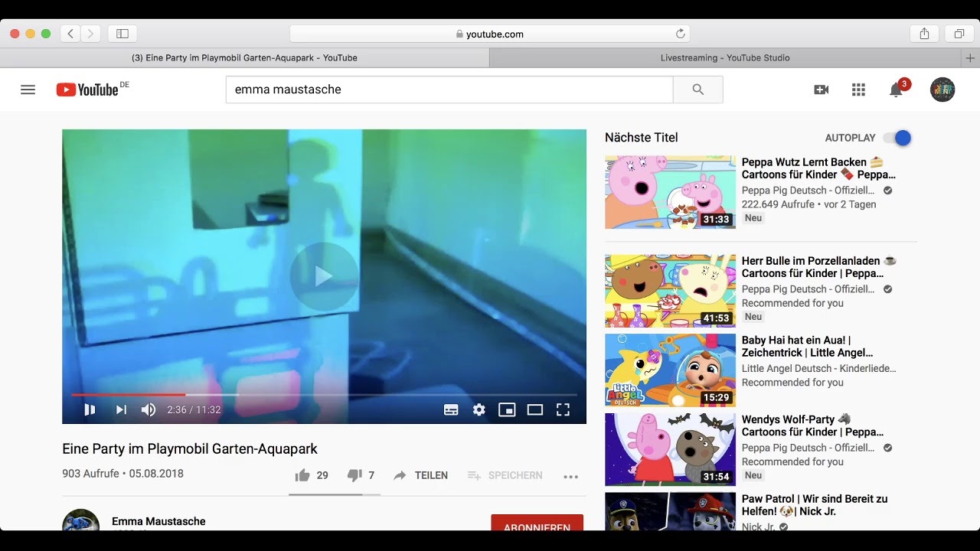Screen dimensions: 980x551
Task: Click the Baby Hai hat ein Aua title
Action: click(x=807, y=347)
